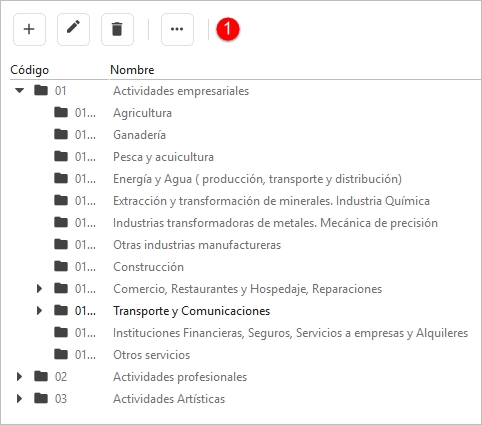Image resolution: width=482 pixels, height=425 pixels.
Task: Click the folder icon of Agricultura
Action: pyautogui.click(x=61, y=112)
